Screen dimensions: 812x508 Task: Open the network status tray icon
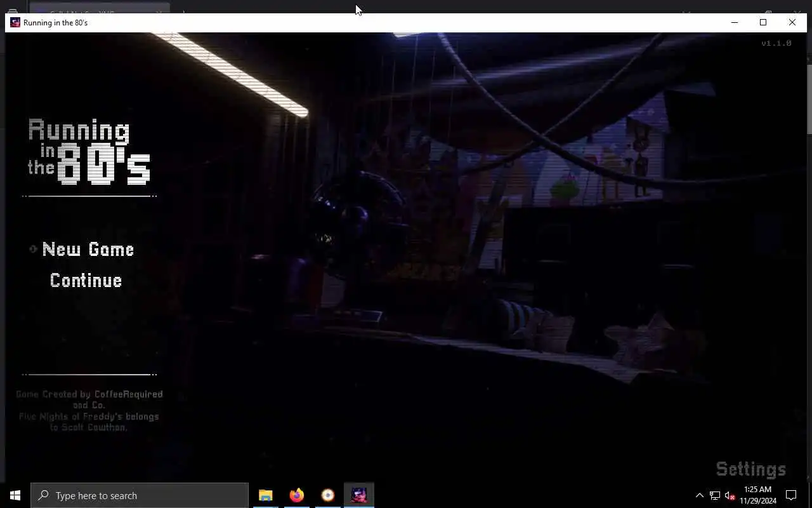pos(715,495)
